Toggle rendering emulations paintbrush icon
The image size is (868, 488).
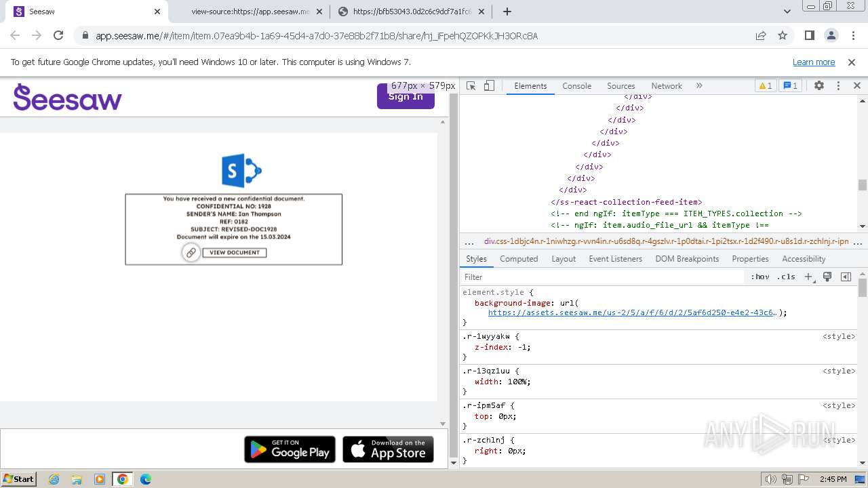(827, 277)
